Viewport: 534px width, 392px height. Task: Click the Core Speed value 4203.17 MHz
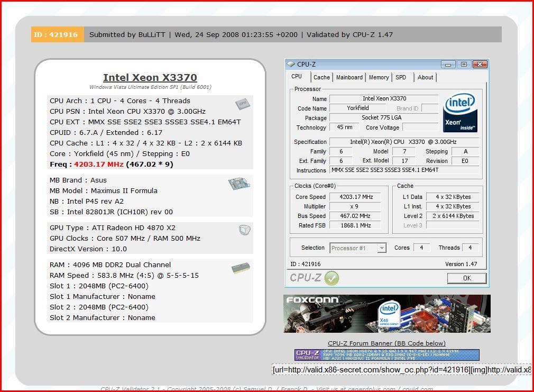click(355, 197)
